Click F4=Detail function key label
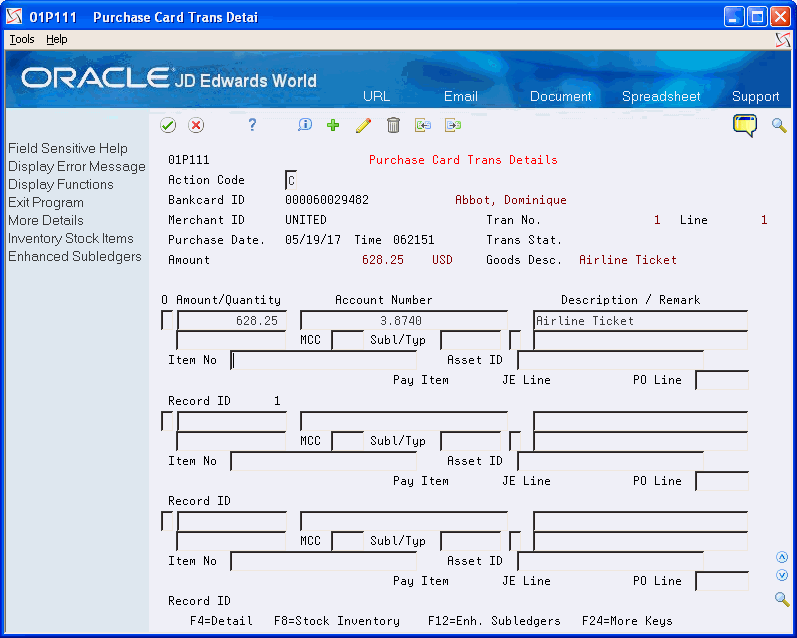This screenshot has width=797, height=638. pos(221,621)
